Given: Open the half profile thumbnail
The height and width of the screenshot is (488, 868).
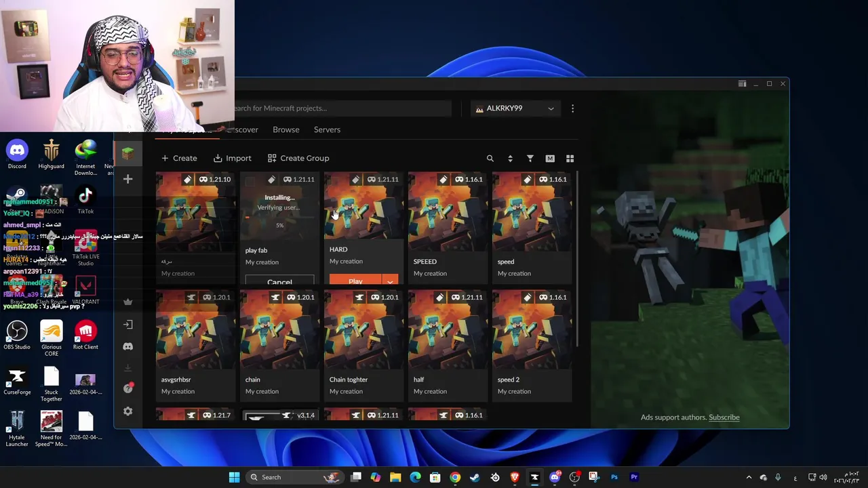Looking at the screenshot, I should pos(448,329).
